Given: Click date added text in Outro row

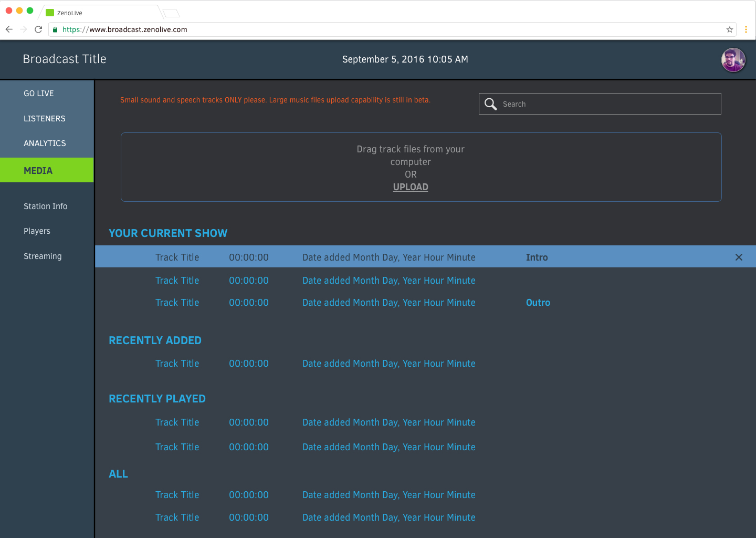Looking at the screenshot, I should (x=389, y=302).
